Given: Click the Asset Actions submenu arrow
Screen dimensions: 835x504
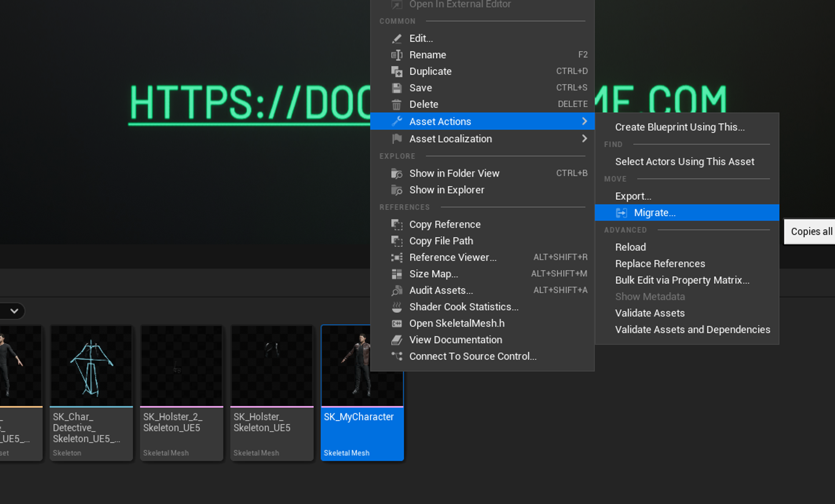Looking at the screenshot, I should pos(584,121).
